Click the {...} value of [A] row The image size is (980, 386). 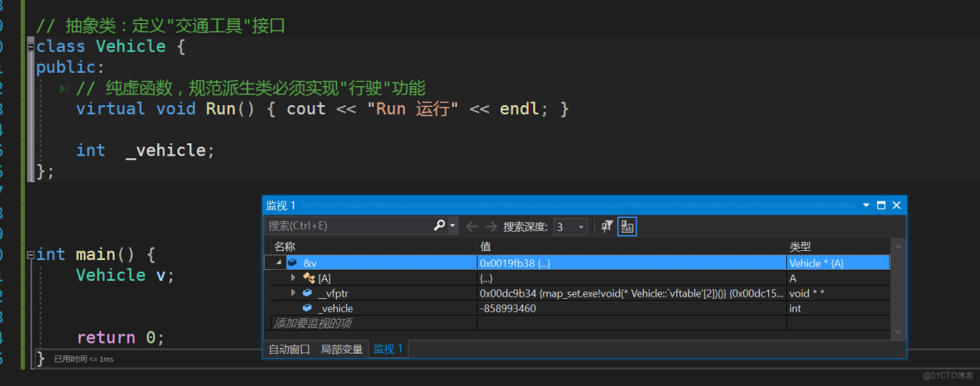pyautogui.click(x=486, y=278)
